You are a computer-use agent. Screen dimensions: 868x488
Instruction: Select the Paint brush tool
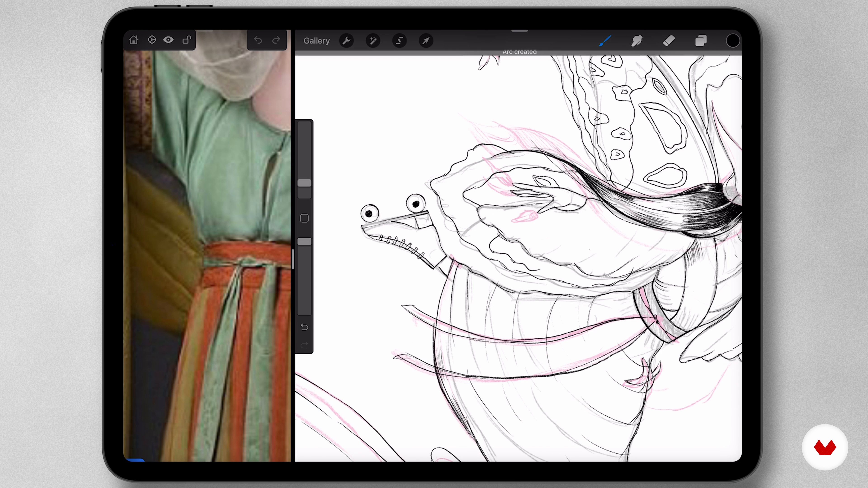coord(605,41)
